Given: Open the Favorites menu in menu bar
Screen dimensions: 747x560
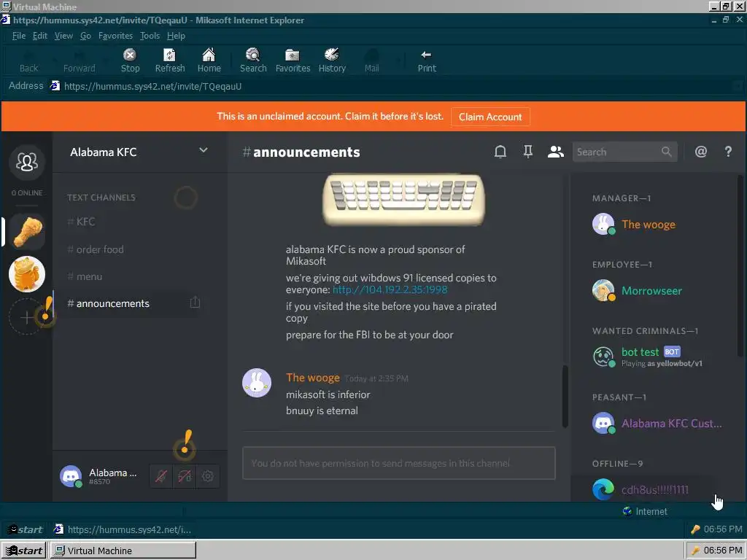Looking at the screenshot, I should [x=115, y=36].
